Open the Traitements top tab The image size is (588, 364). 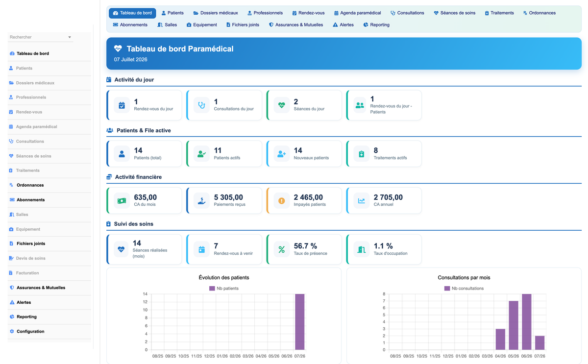tap(499, 13)
